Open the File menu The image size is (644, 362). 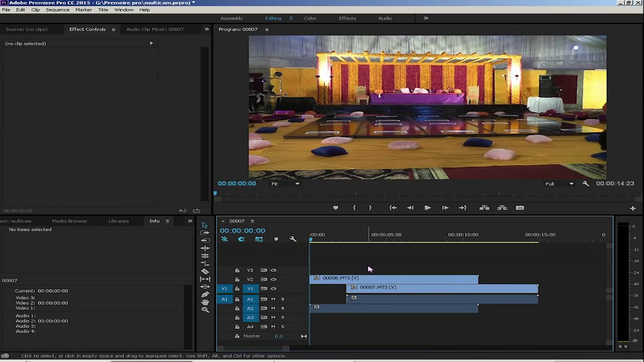pyautogui.click(x=6, y=10)
